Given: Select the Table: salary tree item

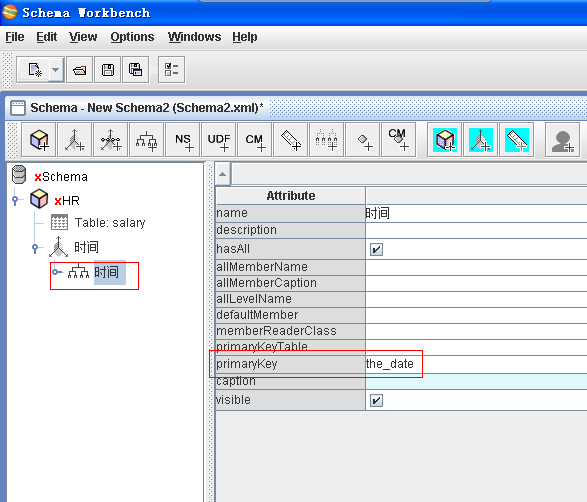Looking at the screenshot, I should (x=110, y=223).
